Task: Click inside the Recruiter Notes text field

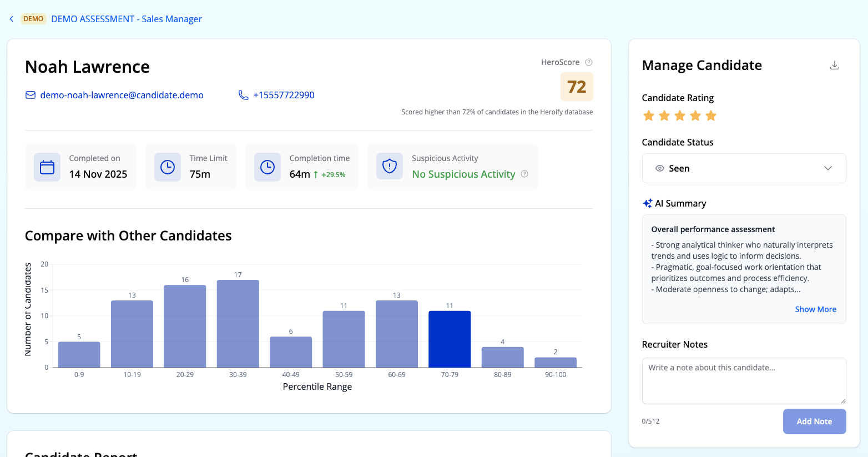Action: point(744,380)
